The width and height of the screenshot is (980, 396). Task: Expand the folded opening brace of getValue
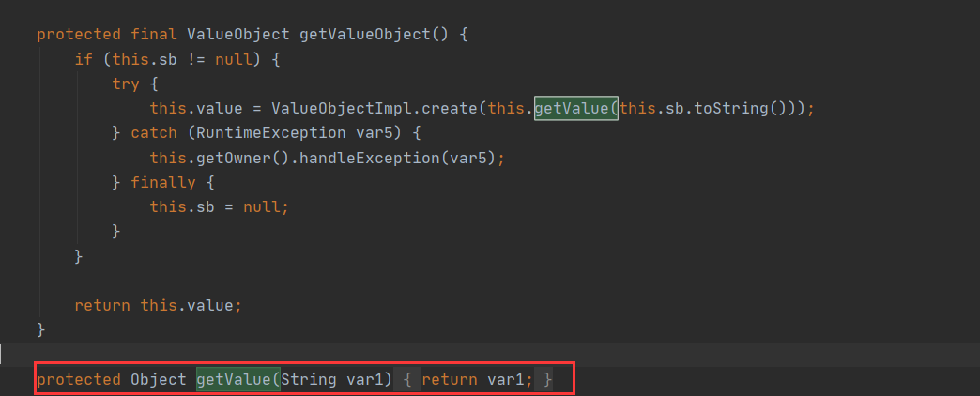pos(408,379)
